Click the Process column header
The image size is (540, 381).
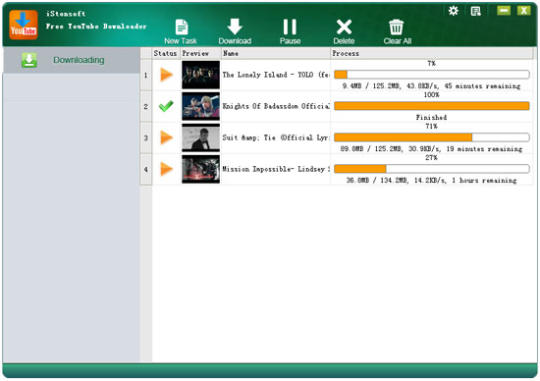[432, 53]
